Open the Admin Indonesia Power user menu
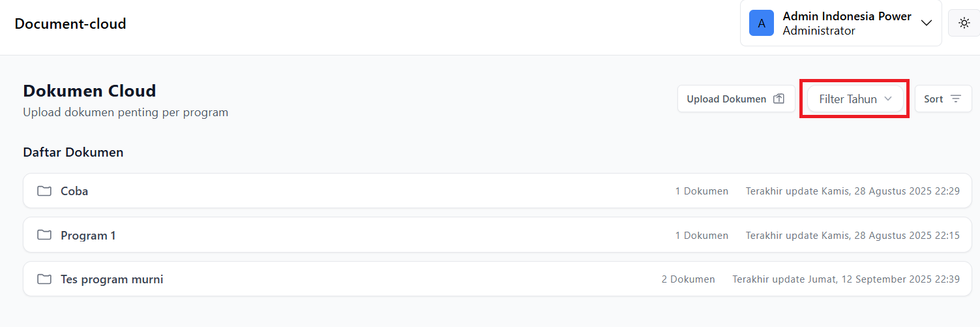This screenshot has height=327, width=980. 847,16
